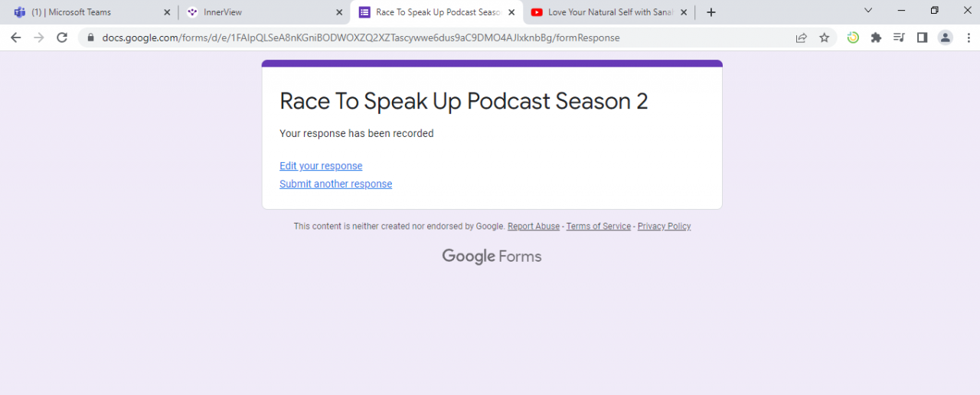Toggle the browser side panel icon
Viewport: 980px width, 395px height.
(x=922, y=38)
